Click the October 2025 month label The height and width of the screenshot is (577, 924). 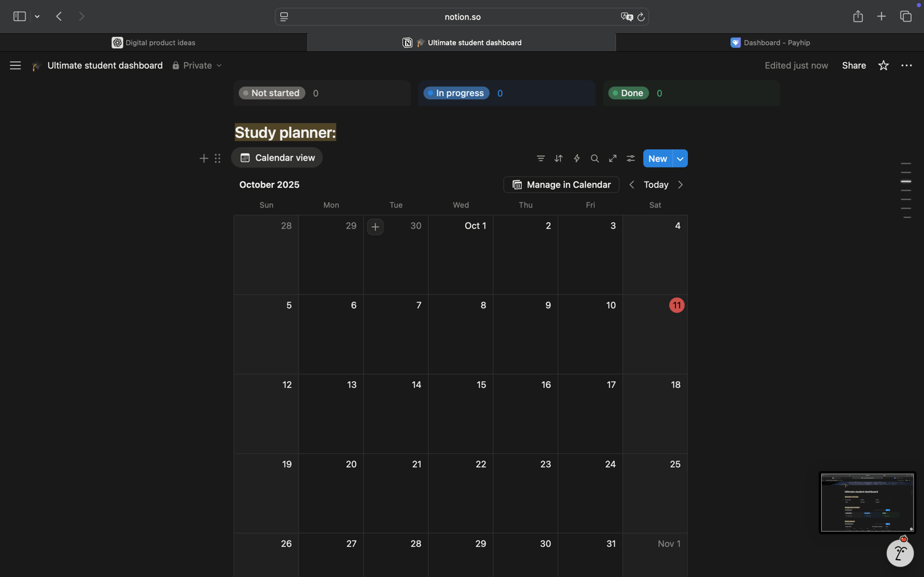click(269, 185)
